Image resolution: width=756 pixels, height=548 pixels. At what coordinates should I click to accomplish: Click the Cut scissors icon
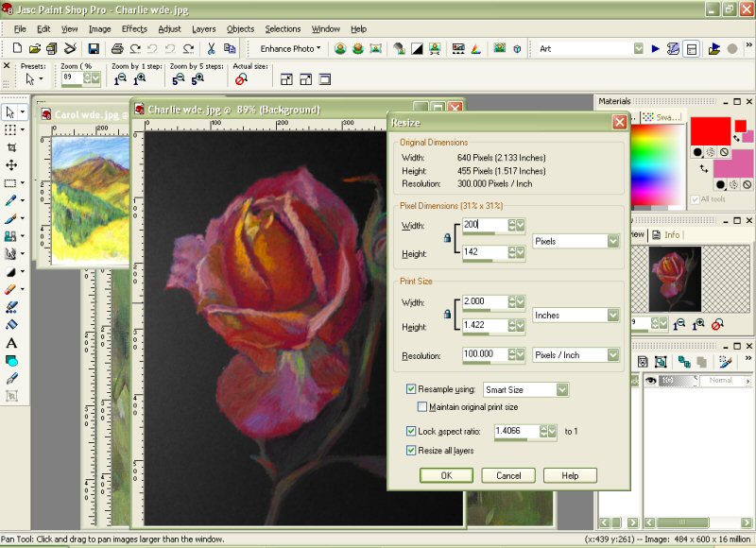(x=211, y=48)
